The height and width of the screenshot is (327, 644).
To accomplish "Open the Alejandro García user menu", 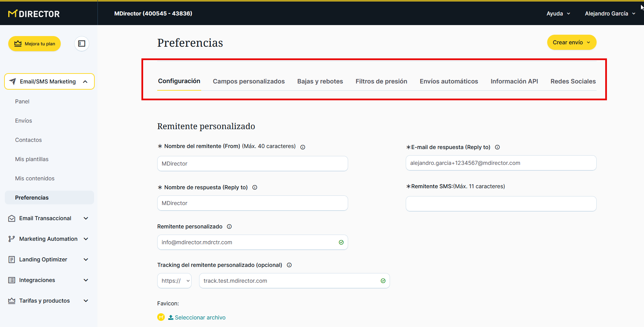I will click(610, 14).
